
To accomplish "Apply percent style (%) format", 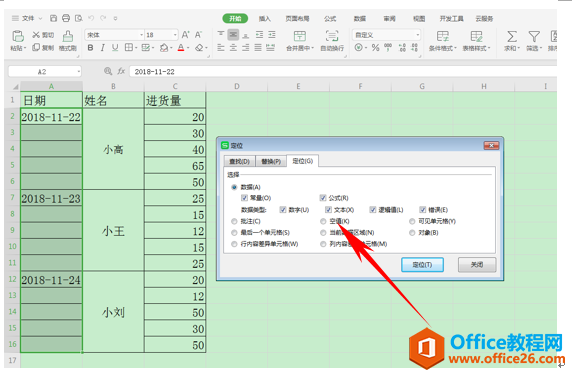I will [375, 47].
